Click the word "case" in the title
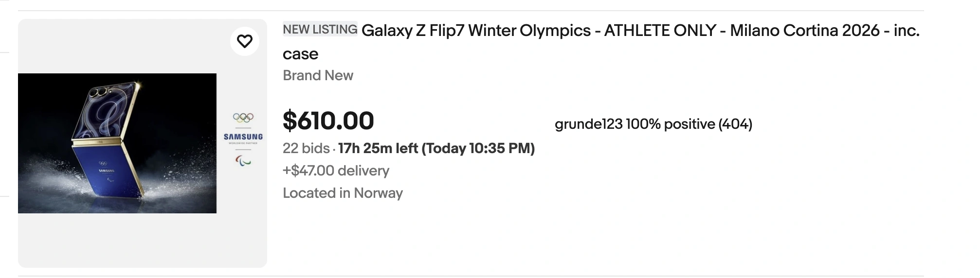This screenshot has width=980, height=278. click(300, 54)
